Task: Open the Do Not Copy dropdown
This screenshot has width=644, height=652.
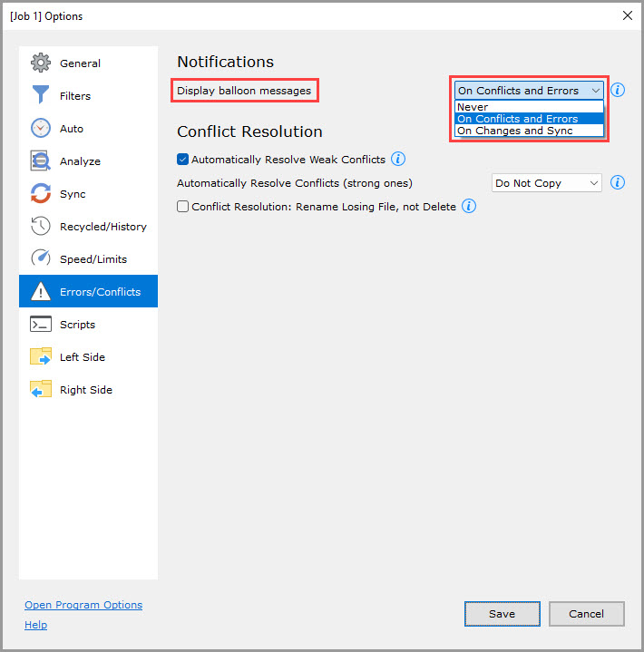Action: click(x=546, y=183)
